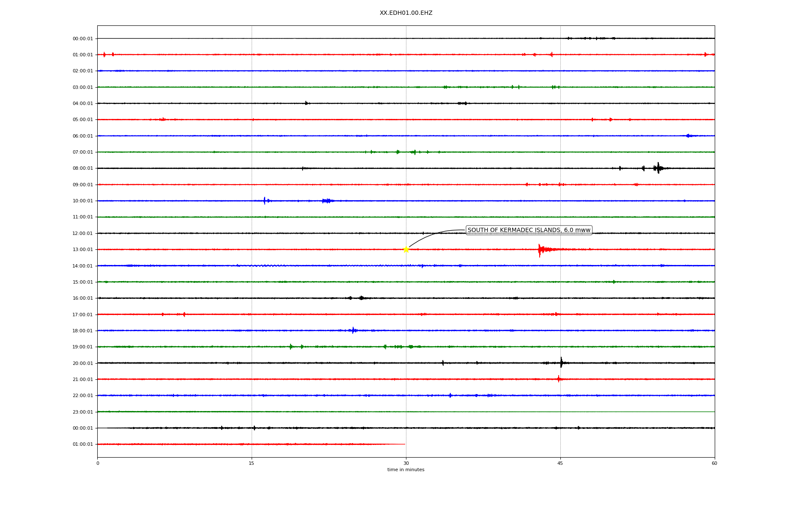
Task: Click the red spike on the 21:00 trace
Action: click(559, 379)
